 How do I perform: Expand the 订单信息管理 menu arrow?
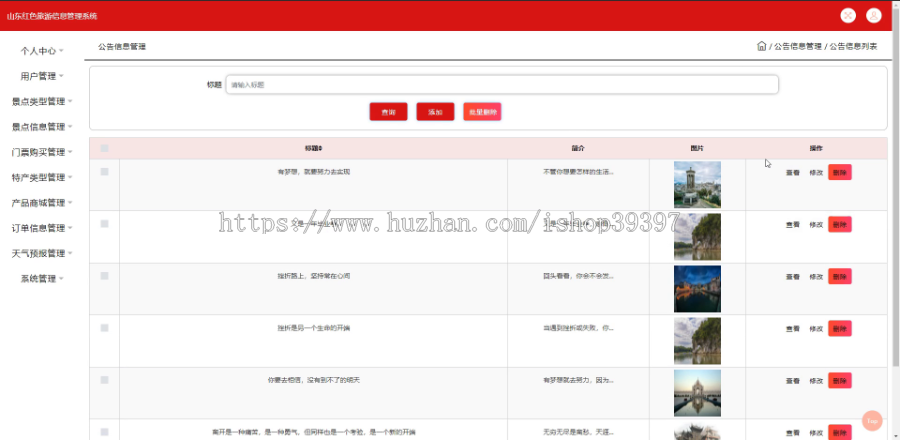70,228
